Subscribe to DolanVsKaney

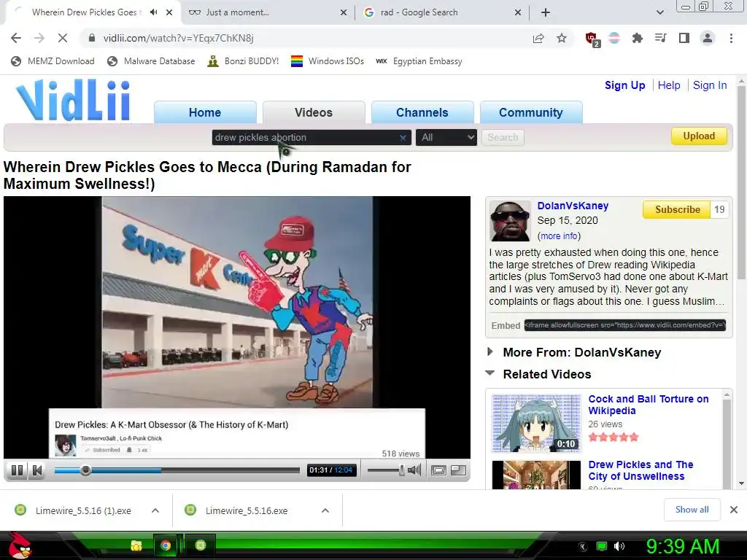(x=677, y=209)
